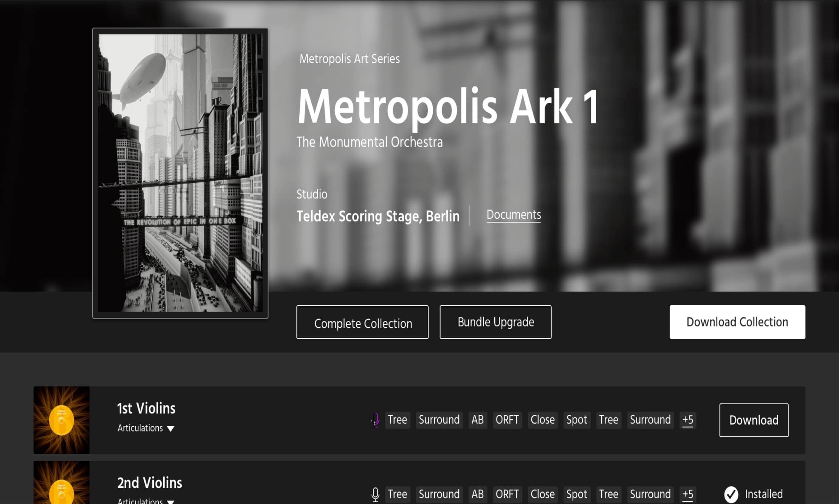Select the Bundle Upgrade button
Viewport: 839px width, 504px height.
click(x=495, y=322)
